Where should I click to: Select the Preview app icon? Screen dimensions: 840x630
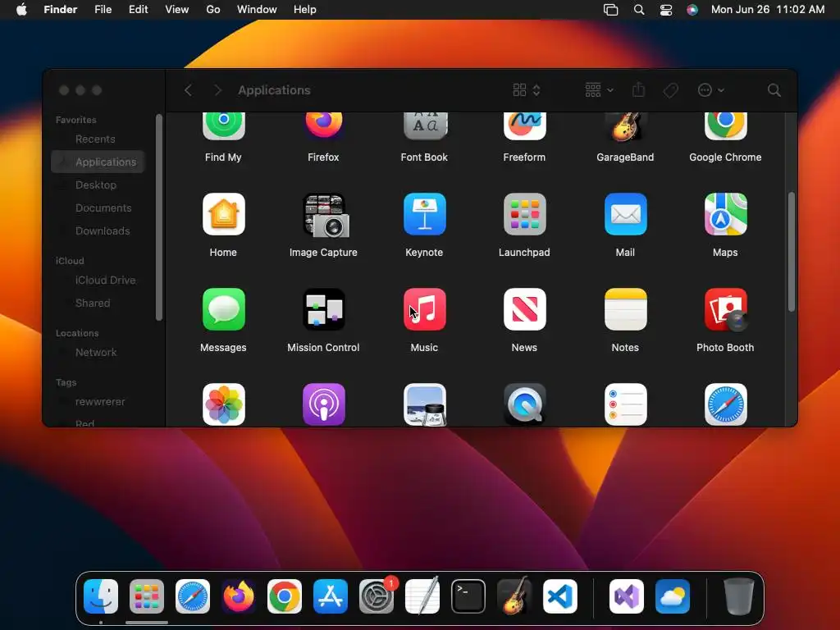pyautogui.click(x=425, y=404)
